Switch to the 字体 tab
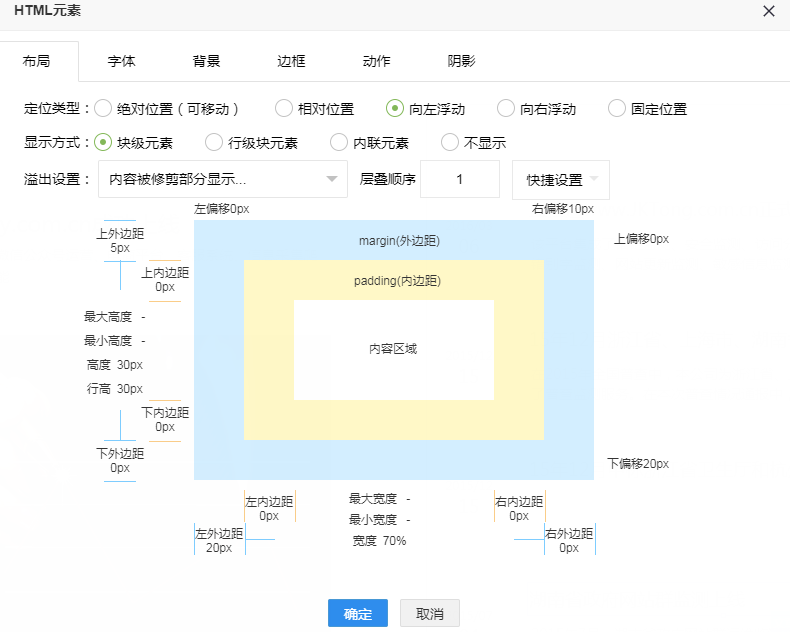Screen dimensions: 790x632 (x=121, y=61)
